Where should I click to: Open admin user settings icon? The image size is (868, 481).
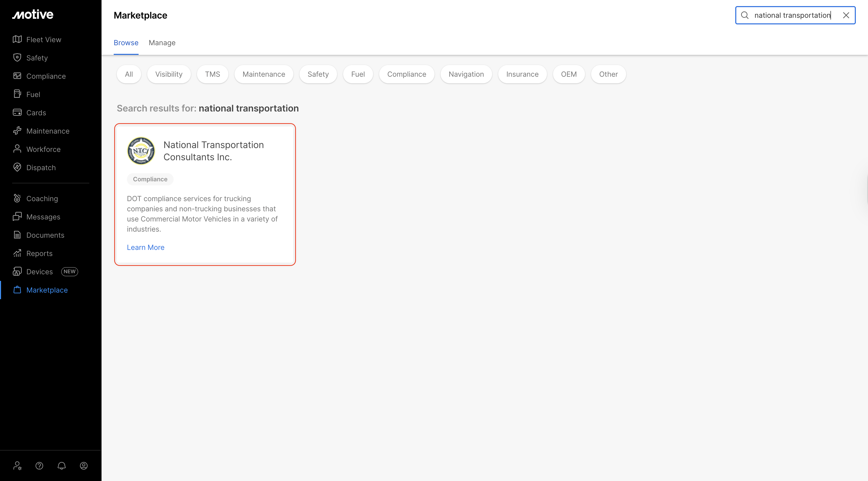(17, 466)
